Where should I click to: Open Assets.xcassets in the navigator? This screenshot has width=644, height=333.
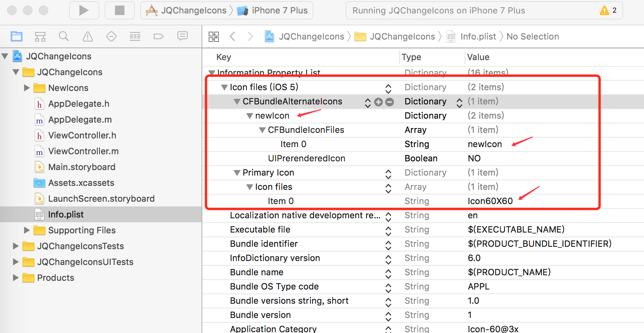click(x=81, y=183)
